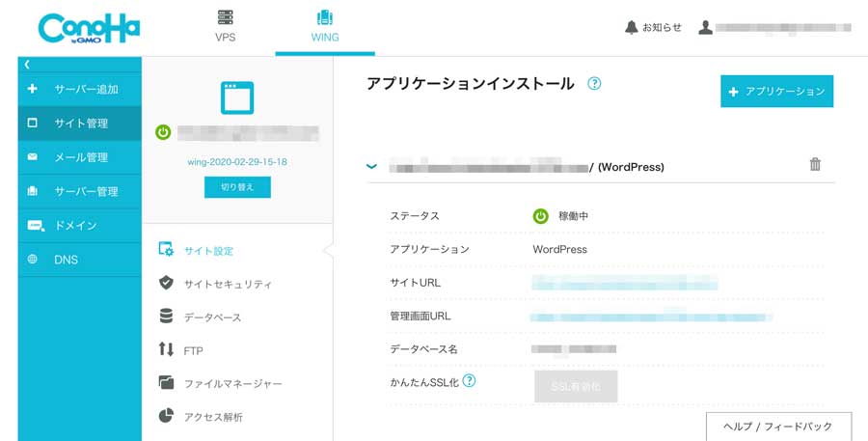The width and height of the screenshot is (868, 441).
Task: Click the shield icon beside サイトセキュリティ
Action: pyautogui.click(x=166, y=283)
